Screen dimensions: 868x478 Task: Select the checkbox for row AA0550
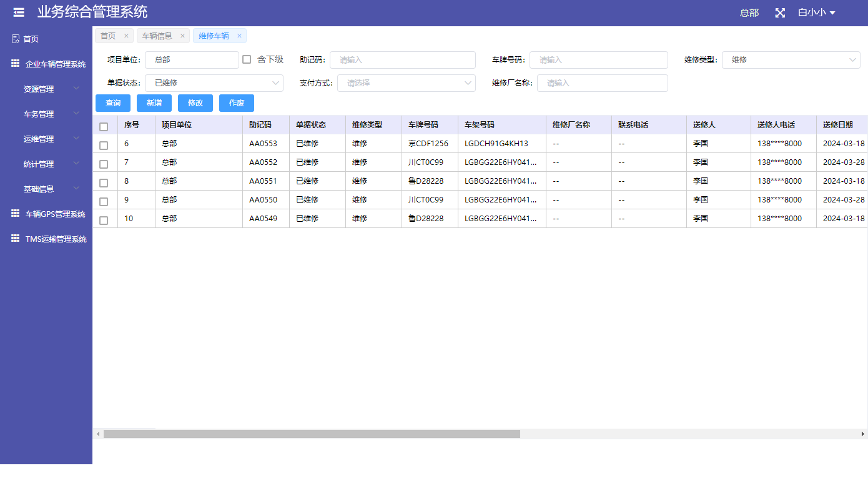point(104,202)
